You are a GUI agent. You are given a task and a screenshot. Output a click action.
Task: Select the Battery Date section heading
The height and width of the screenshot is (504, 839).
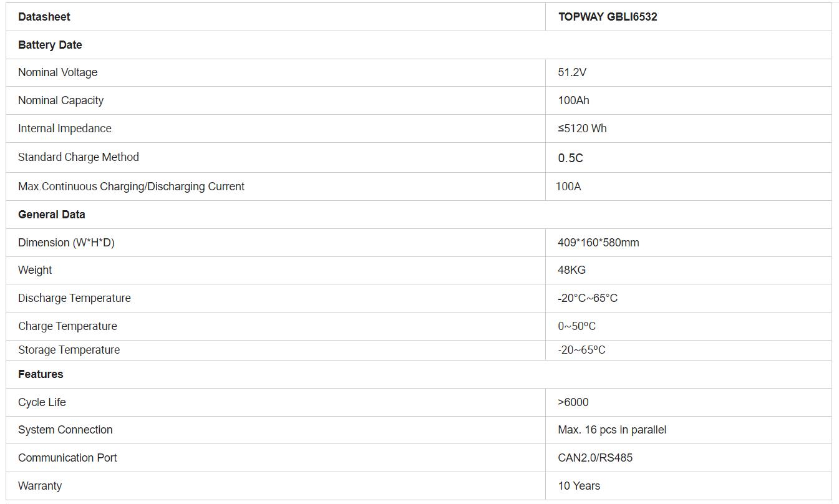[x=50, y=45]
